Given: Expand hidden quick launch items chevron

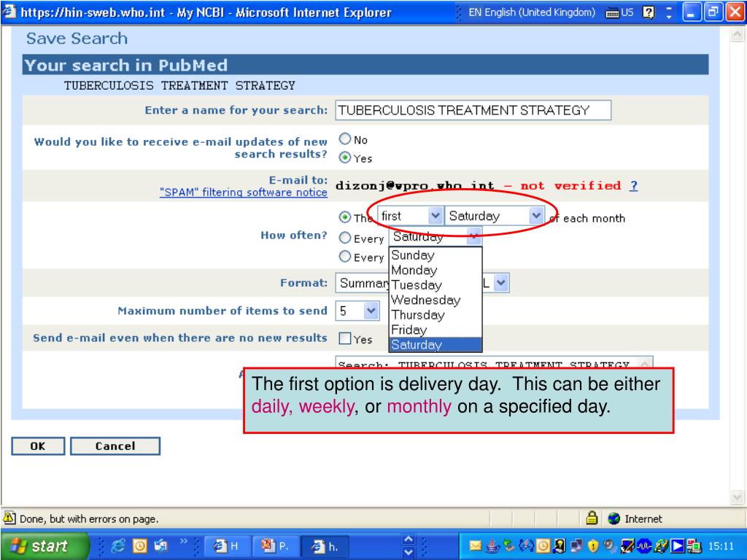Looking at the screenshot, I should coord(183,541).
